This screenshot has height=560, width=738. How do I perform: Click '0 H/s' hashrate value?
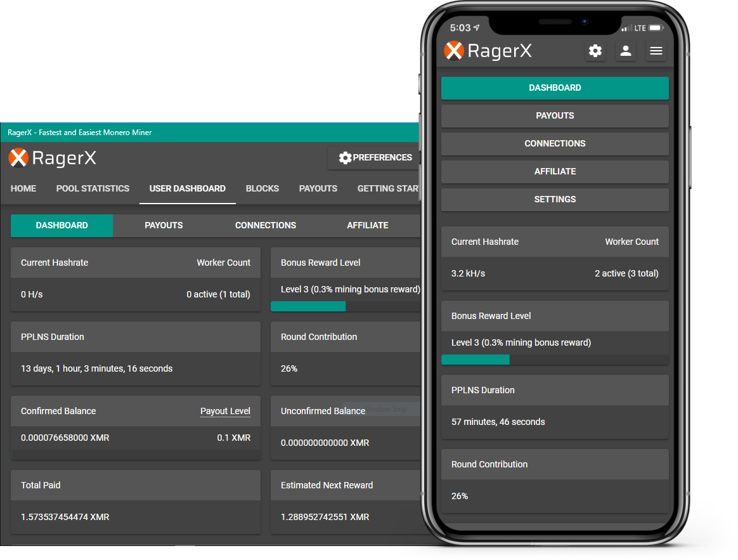point(32,294)
